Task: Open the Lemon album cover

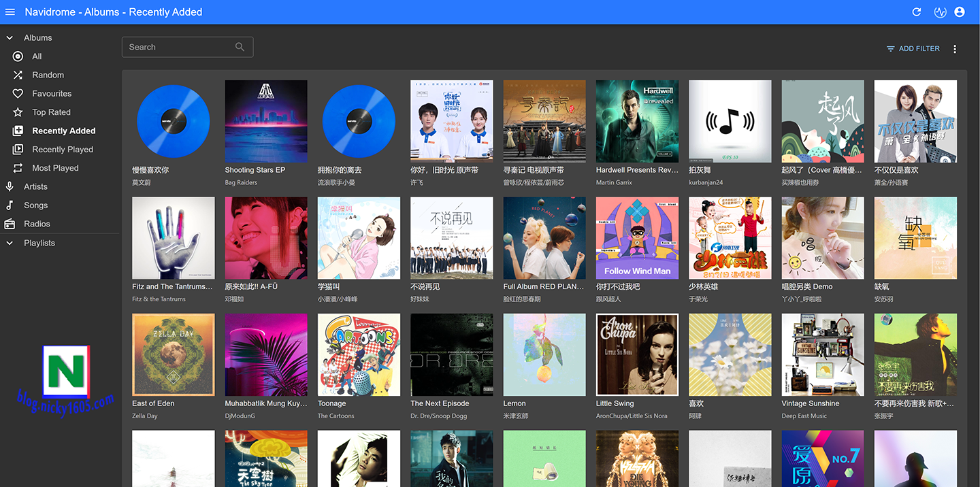Action: coord(544,354)
